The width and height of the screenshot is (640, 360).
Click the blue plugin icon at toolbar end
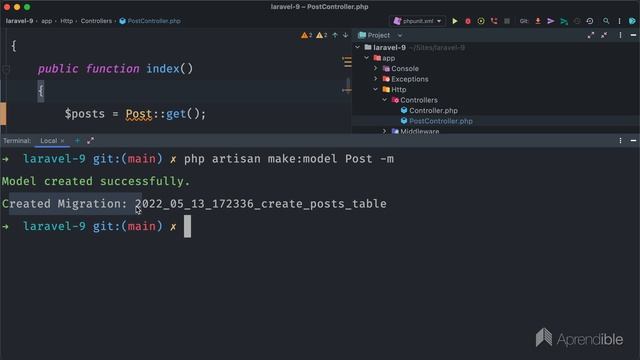[x=632, y=21]
